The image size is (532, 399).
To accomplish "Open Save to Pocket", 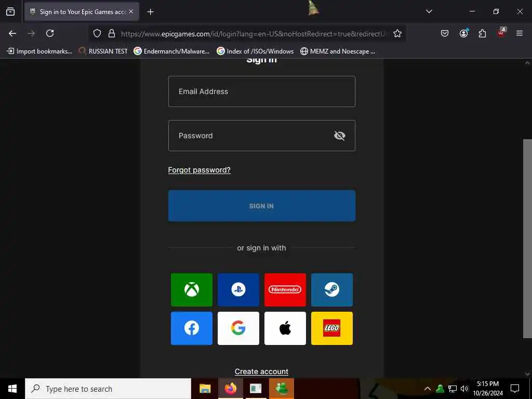I will point(445,33).
